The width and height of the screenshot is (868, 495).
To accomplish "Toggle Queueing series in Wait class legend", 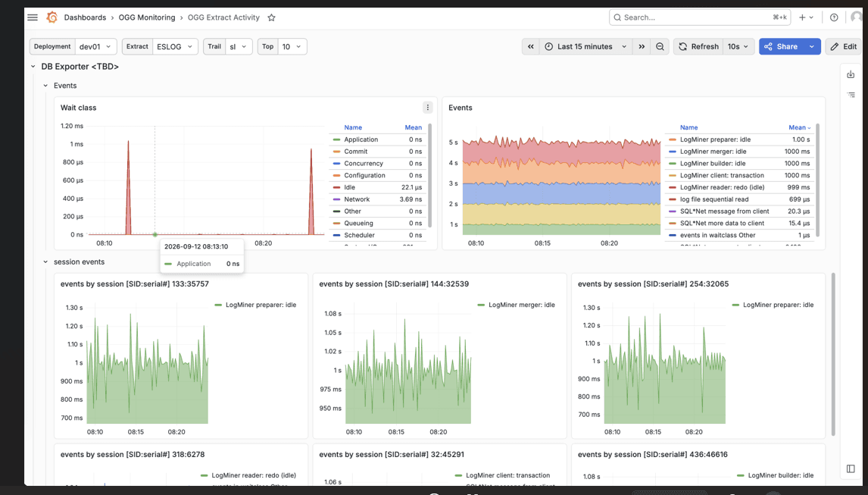I will tap(358, 223).
